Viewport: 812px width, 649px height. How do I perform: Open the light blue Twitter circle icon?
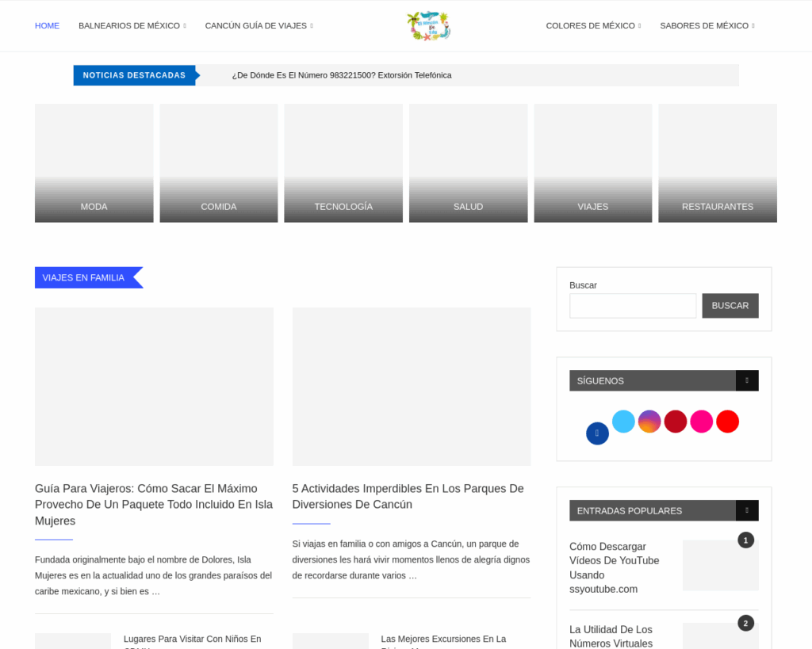(x=623, y=422)
